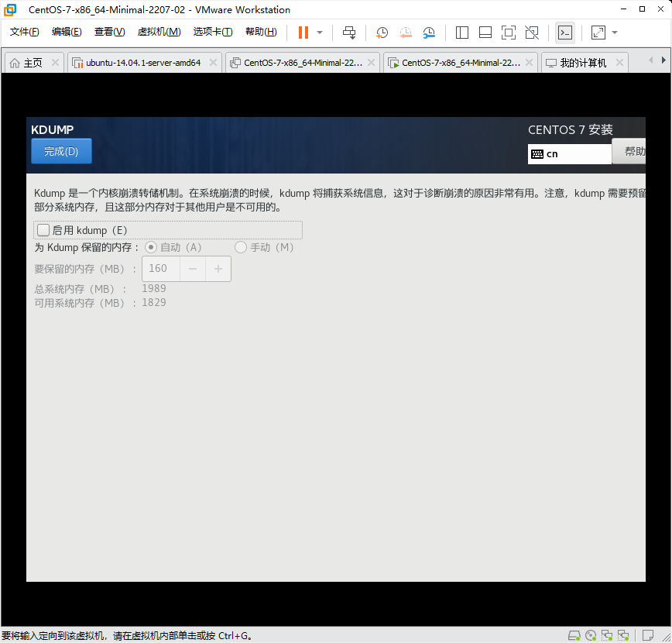Open the snapshot manager icon
Image resolution: width=672 pixels, height=643 pixels.
click(429, 33)
